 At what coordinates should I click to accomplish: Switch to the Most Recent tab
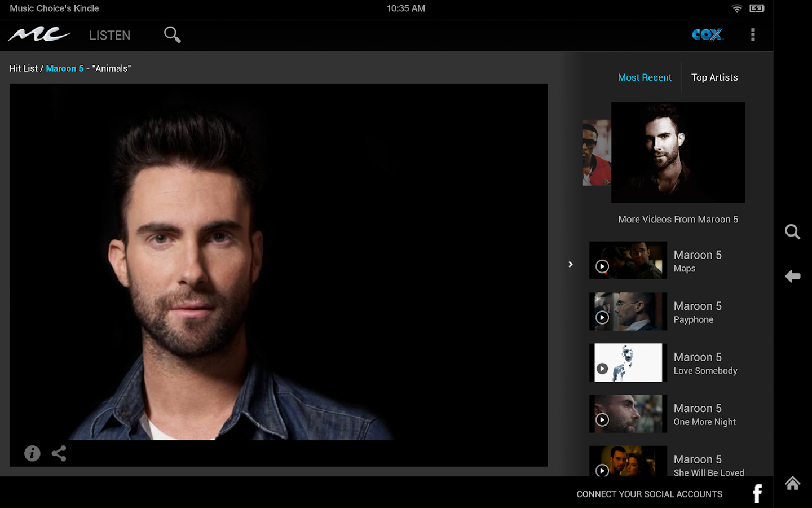(x=645, y=77)
